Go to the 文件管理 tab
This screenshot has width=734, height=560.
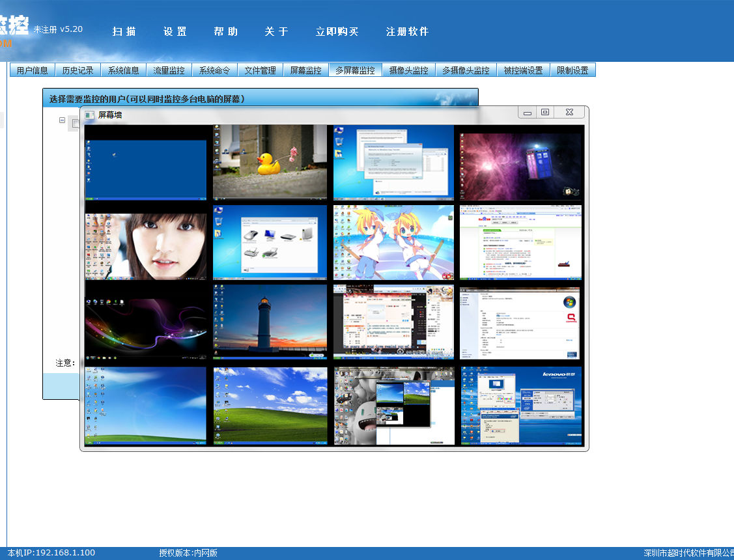click(260, 70)
